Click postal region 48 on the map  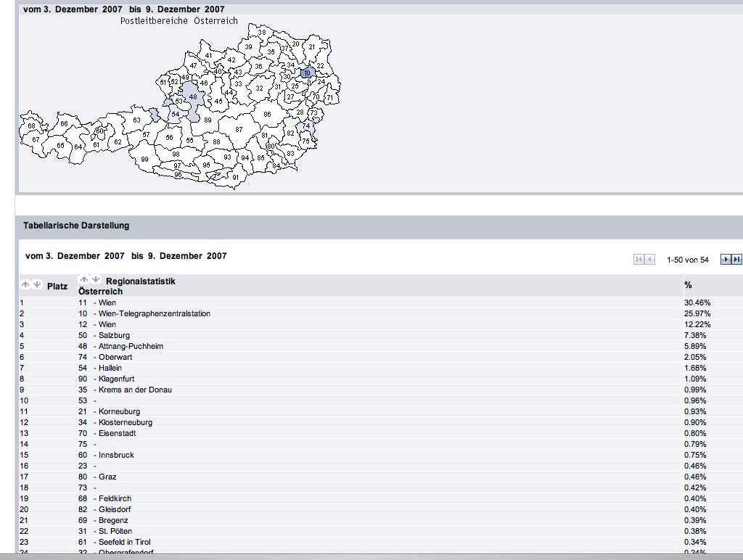tap(192, 96)
